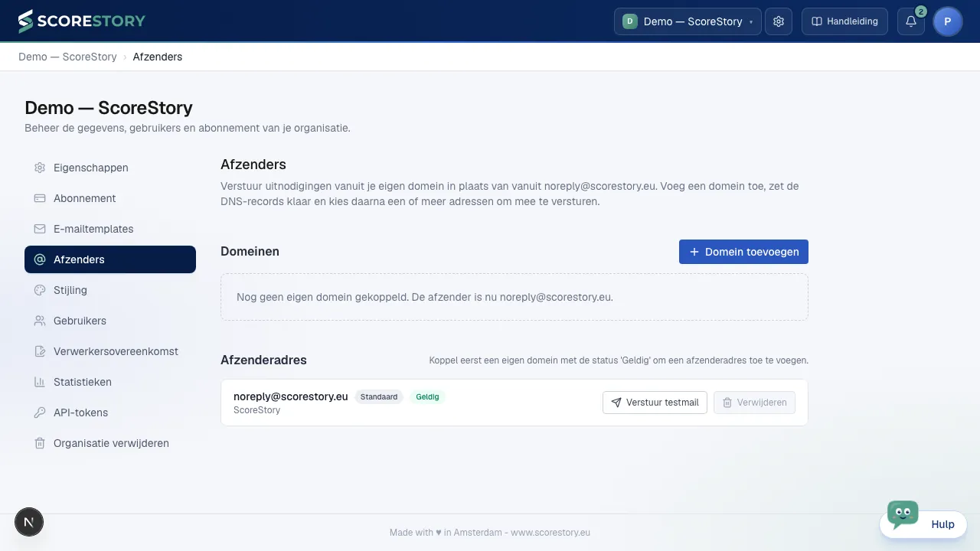
Task: Click the Organisatie verwijderen trash icon
Action: [x=40, y=443]
